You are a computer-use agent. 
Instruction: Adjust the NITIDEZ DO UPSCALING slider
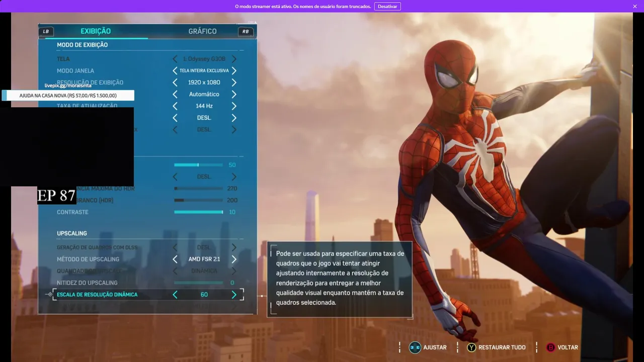coord(198,283)
